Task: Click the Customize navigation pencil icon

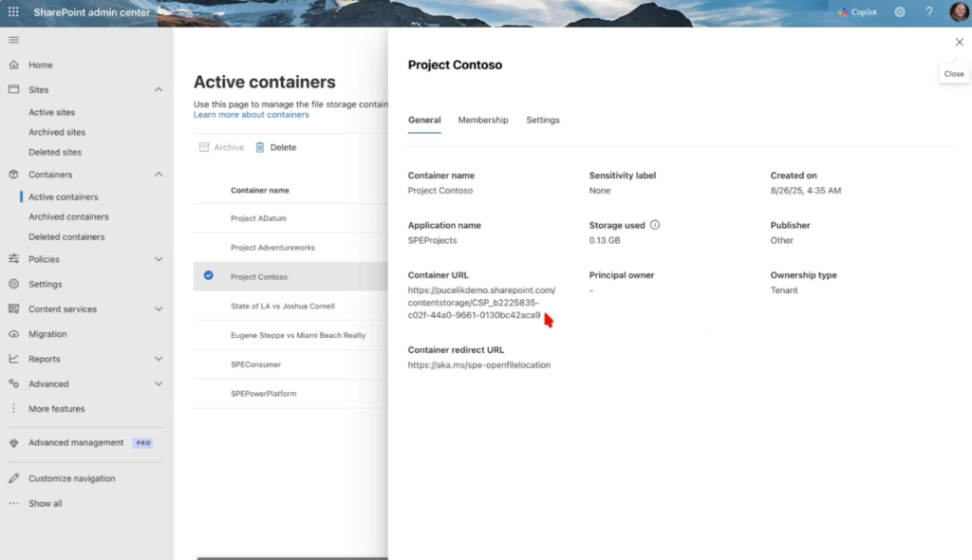Action: [x=13, y=478]
